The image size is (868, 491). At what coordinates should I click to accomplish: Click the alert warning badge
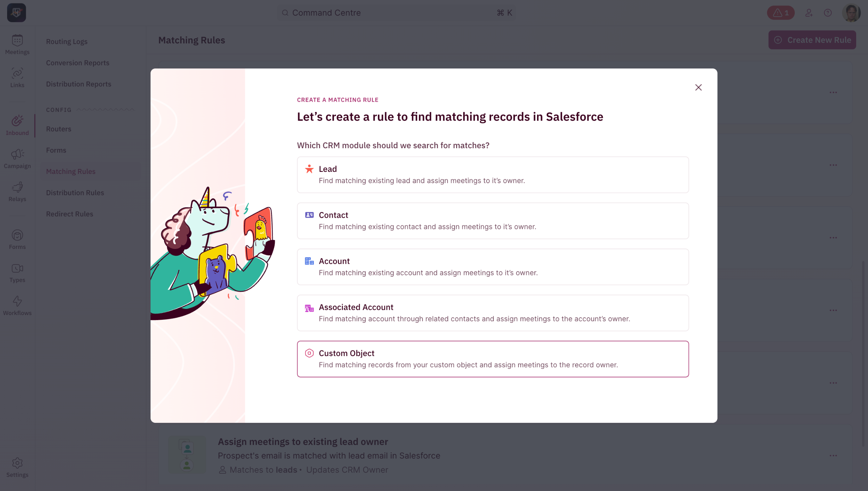[x=781, y=13]
